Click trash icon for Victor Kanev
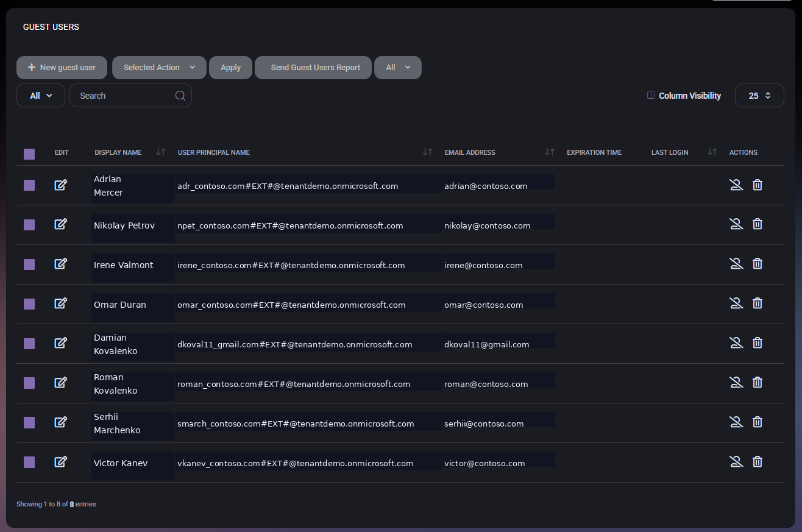Image resolution: width=802 pixels, height=532 pixels. (757, 462)
